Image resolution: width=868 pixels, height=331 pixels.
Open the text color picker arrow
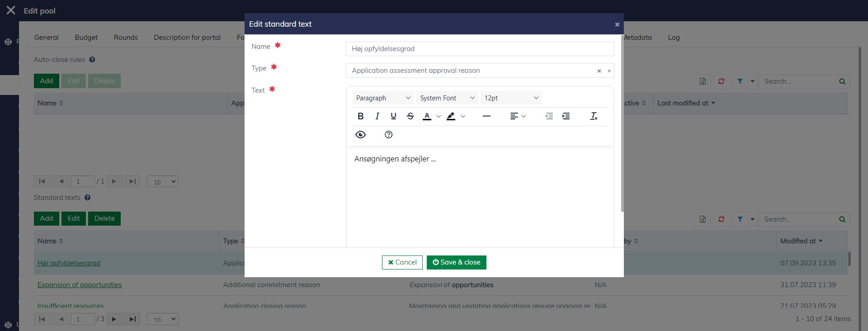click(439, 116)
